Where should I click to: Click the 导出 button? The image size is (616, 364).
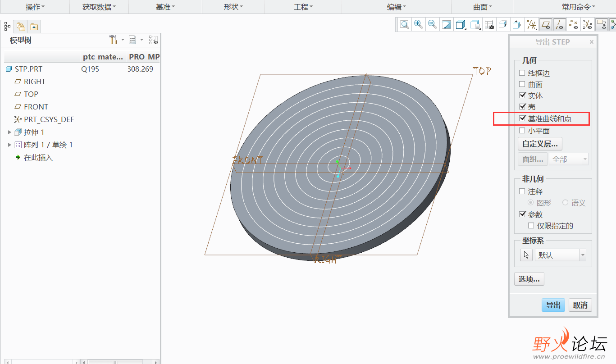(x=553, y=305)
